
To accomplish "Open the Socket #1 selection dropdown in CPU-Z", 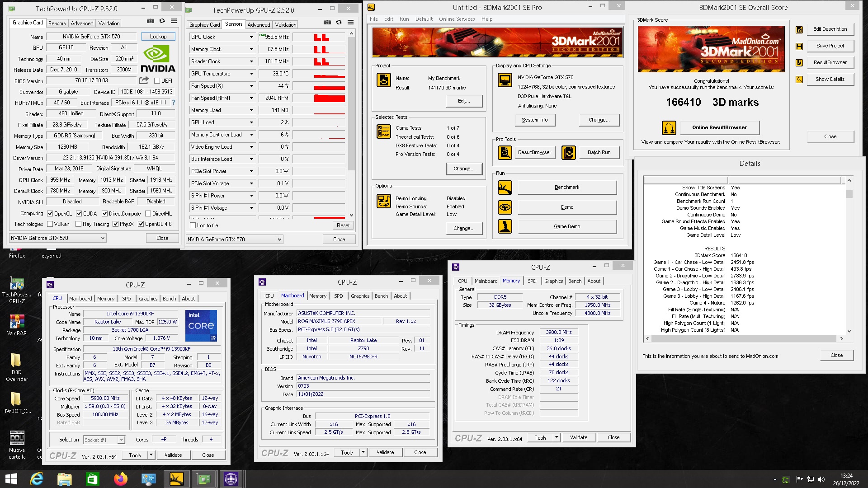I will 104,440.
